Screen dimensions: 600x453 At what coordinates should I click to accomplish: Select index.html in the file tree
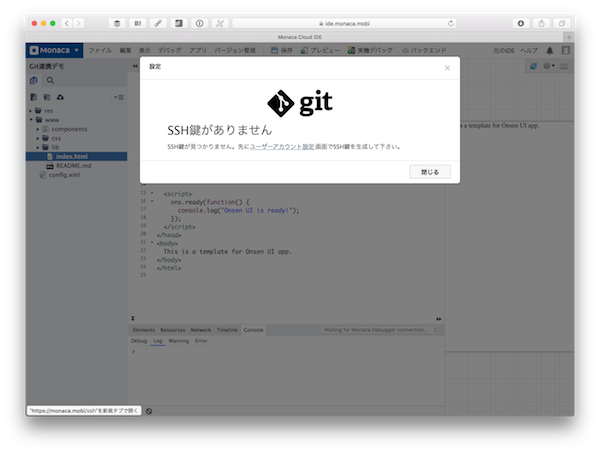point(77,156)
